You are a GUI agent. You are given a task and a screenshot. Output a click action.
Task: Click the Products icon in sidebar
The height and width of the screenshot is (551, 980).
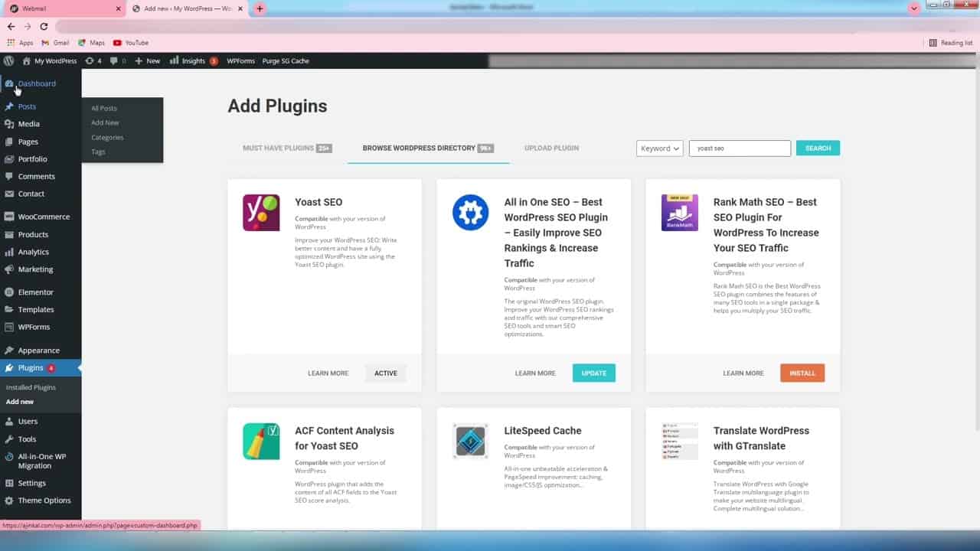[x=9, y=235]
